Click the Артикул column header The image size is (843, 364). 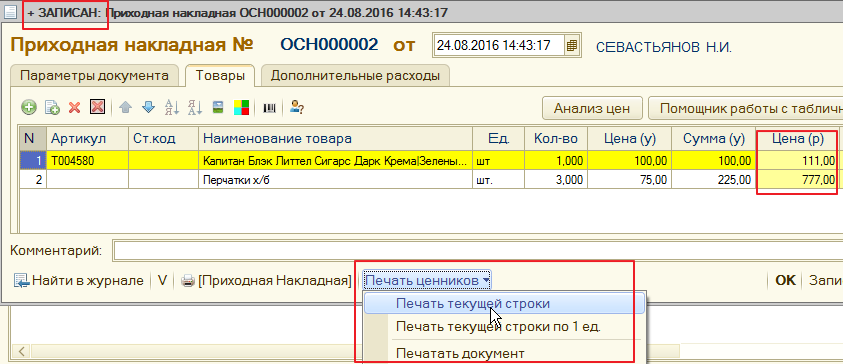point(87,139)
